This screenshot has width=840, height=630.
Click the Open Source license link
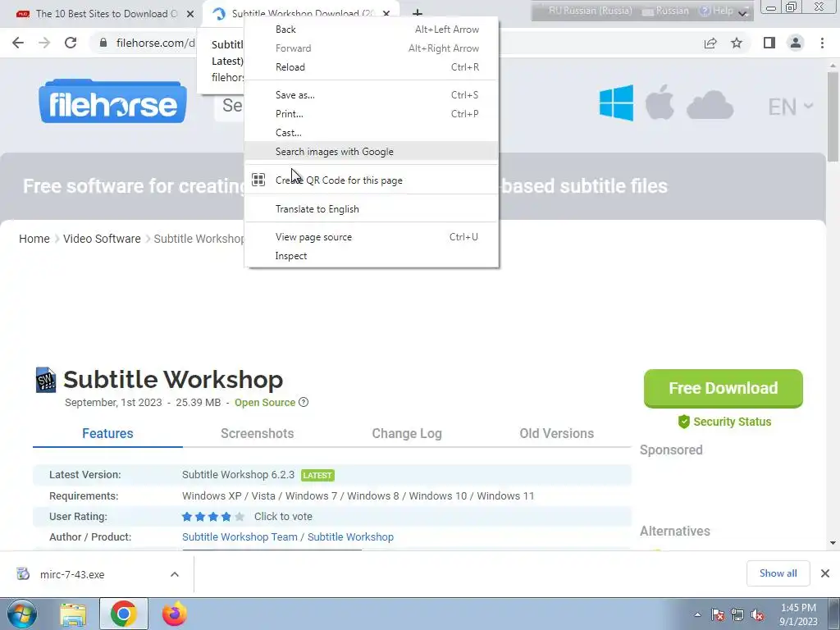click(265, 402)
